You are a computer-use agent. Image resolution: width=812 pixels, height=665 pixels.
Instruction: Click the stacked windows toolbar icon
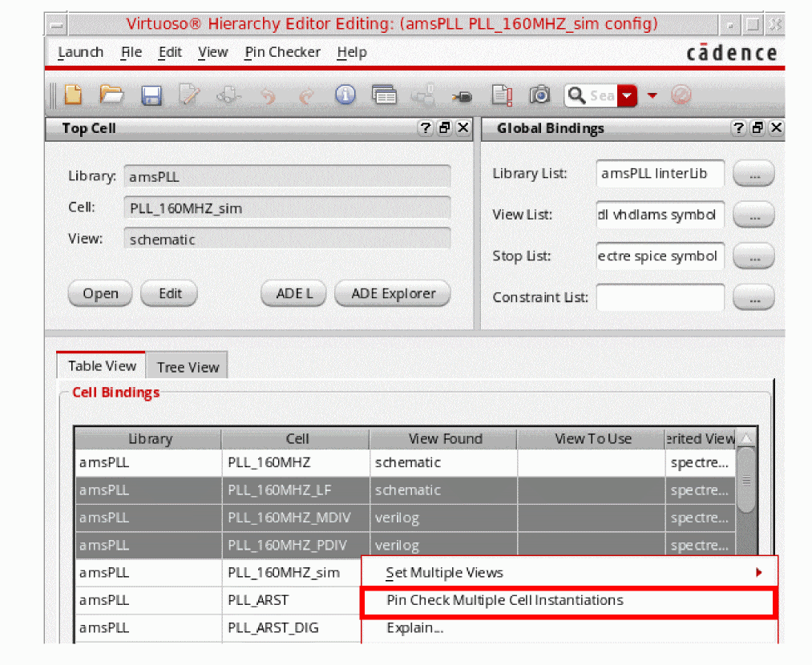click(x=384, y=95)
